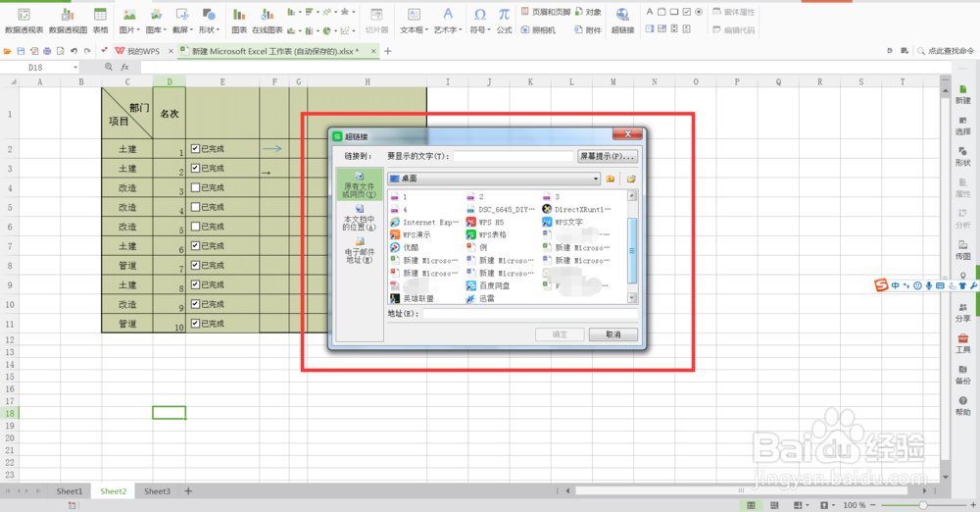Insert an option button form control from ribbon
This screenshot has width=980, height=512.
700,12
